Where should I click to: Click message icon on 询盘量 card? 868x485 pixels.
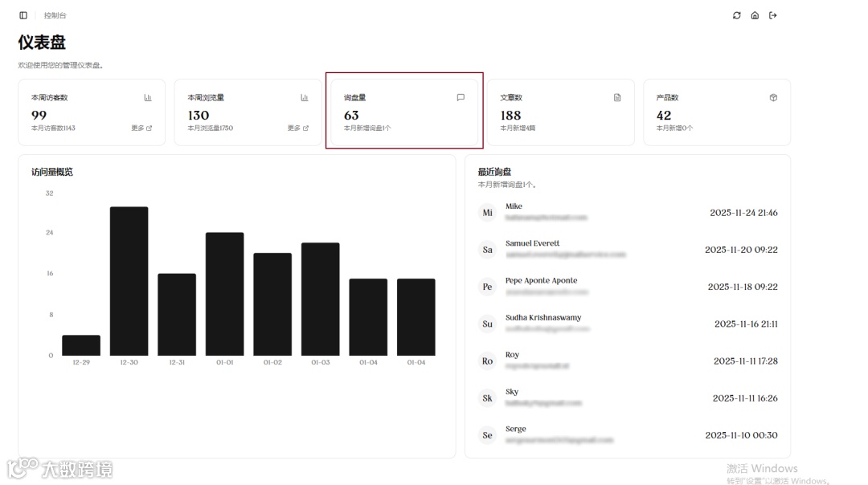pyautogui.click(x=461, y=97)
